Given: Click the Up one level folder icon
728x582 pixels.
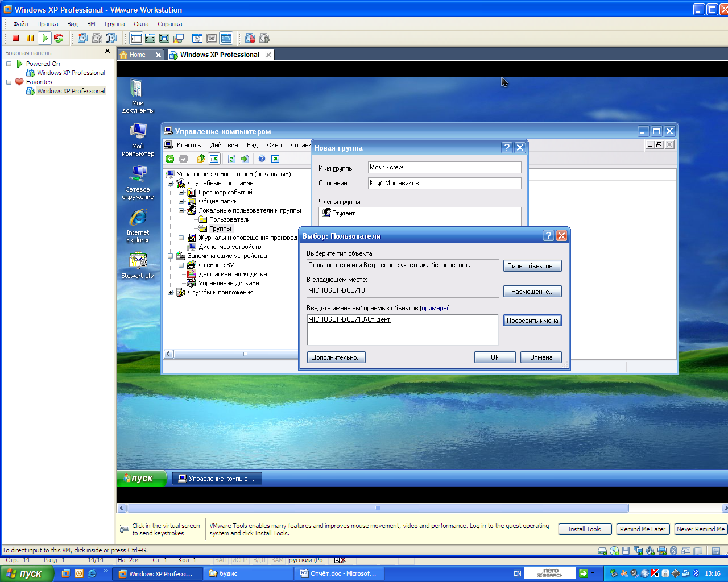Looking at the screenshot, I should click(x=201, y=159).
